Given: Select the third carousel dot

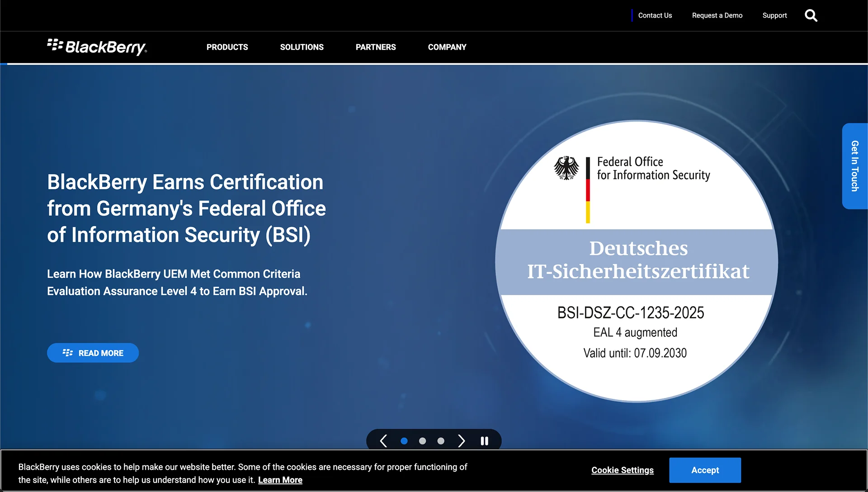Looking at the screenshot, I should click(x=440, y=440).
